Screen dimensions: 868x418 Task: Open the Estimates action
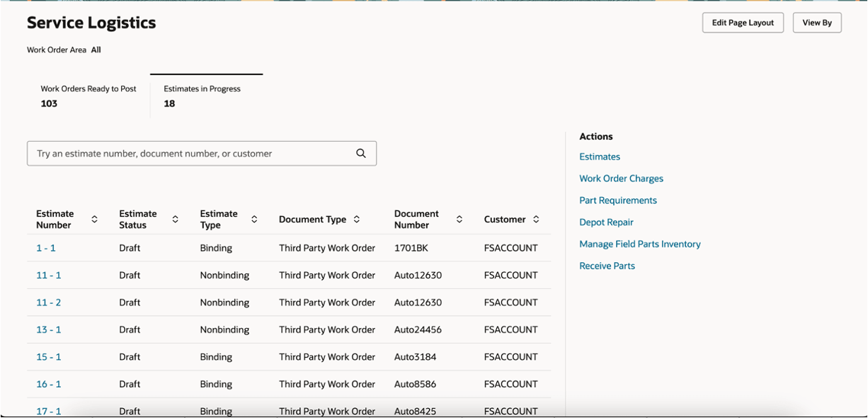tap(599, 157)
